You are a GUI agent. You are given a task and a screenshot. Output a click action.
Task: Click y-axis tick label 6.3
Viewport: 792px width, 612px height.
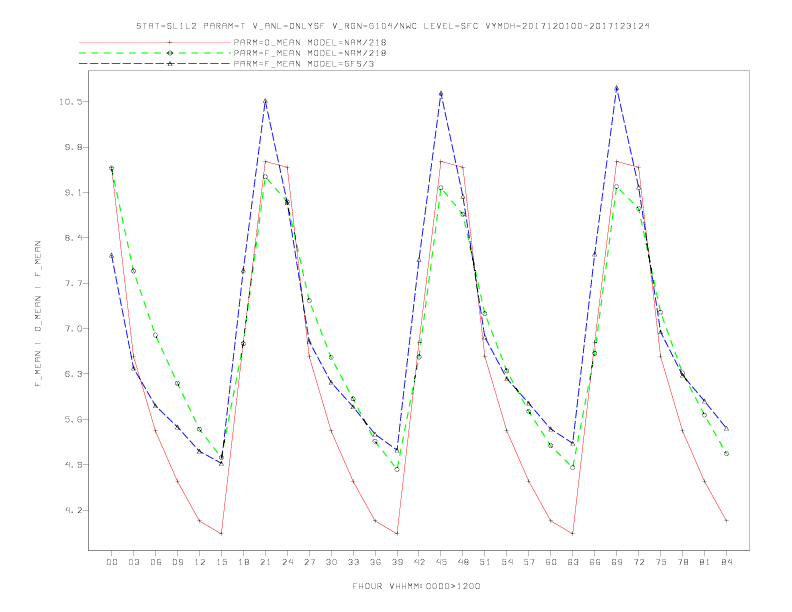pyautogui.click(x=73, y=374)
